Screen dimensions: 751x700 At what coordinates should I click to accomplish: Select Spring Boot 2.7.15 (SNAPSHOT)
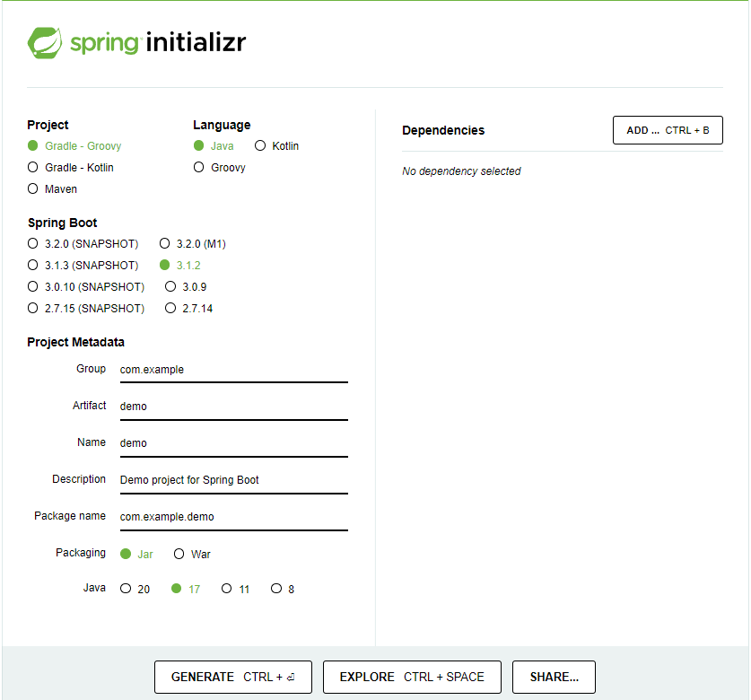86,308
